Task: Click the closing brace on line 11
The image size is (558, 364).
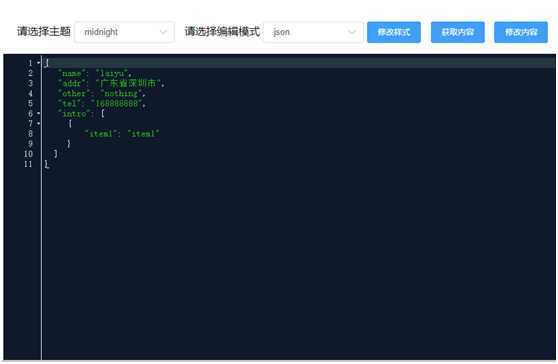Action: click(46, 164)
